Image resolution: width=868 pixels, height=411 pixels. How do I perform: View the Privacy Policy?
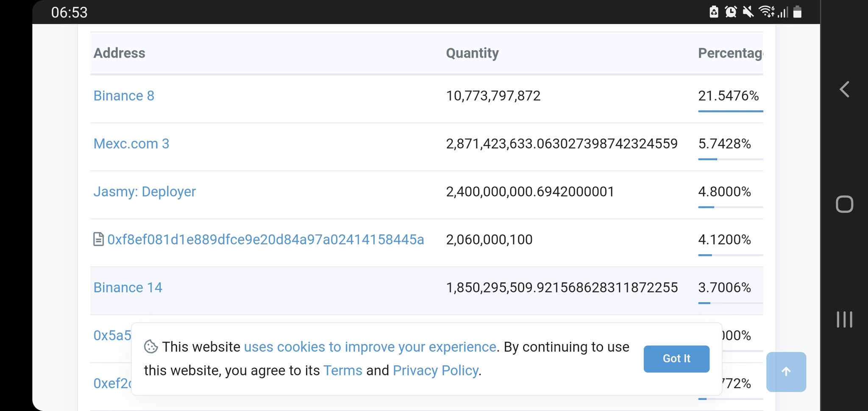click(x=435, y=370)
